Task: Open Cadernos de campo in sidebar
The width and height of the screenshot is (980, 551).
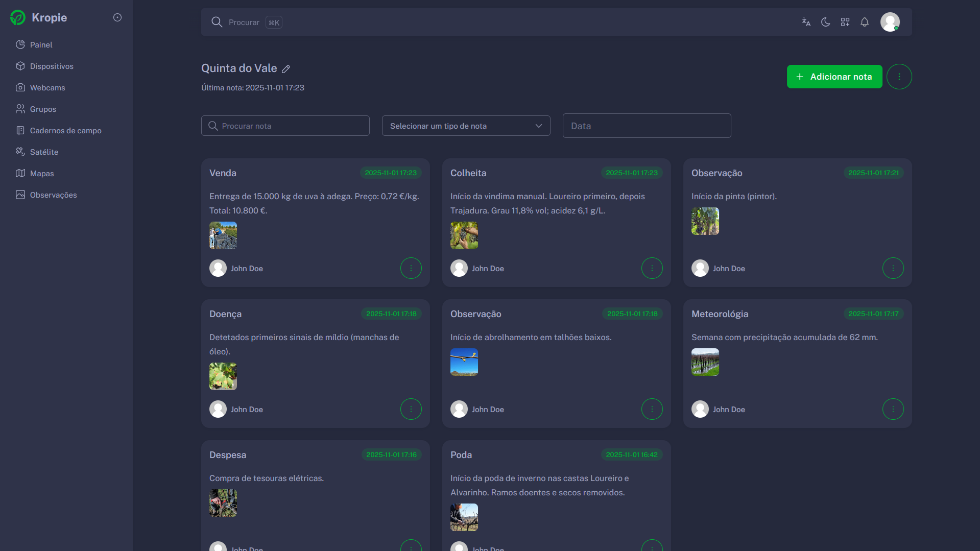Action: tap(65, 131)
